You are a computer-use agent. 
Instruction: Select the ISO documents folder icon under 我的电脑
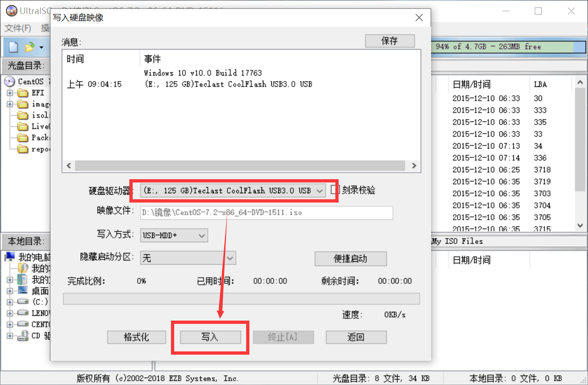(23, 268)
